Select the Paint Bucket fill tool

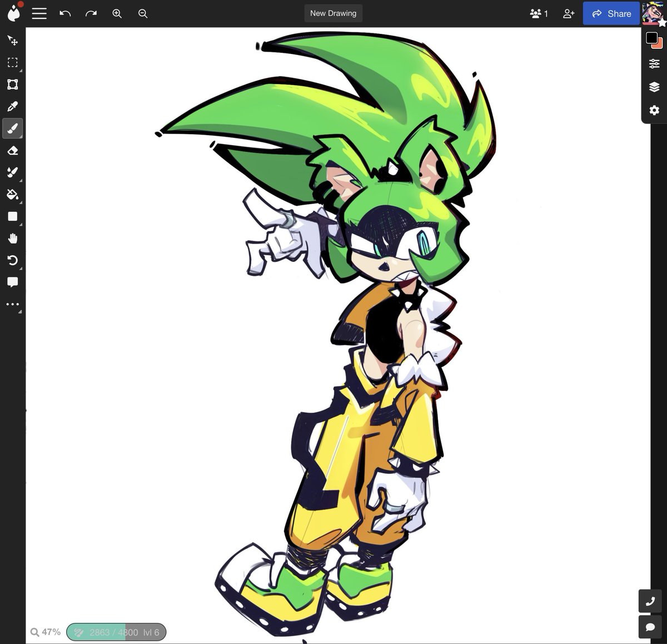pyautogui.click(x=12, y=195)
